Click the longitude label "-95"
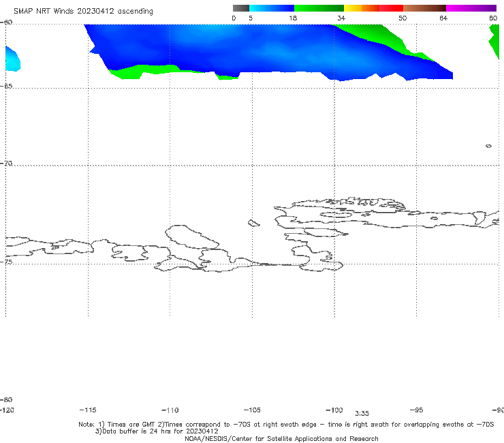 pyautogui.click(x=416, y=410)
